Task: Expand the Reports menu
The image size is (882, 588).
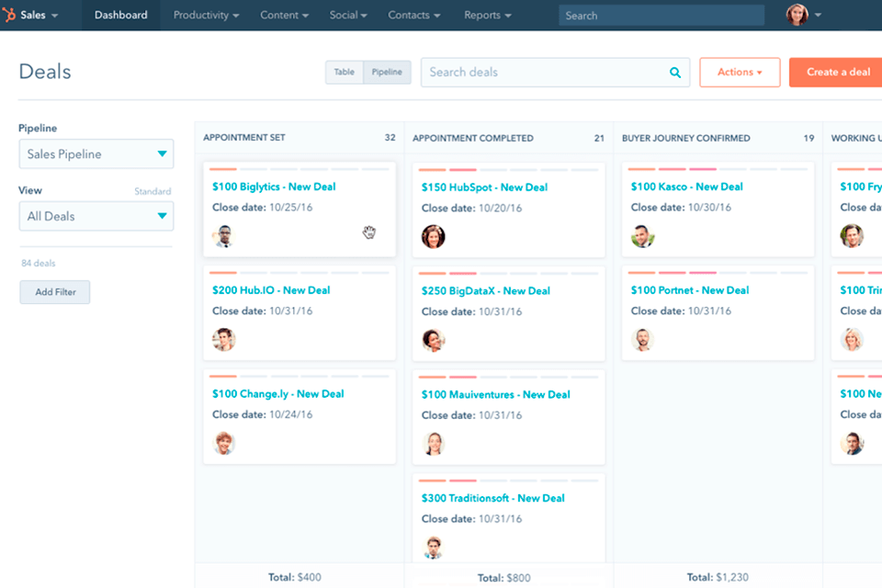Action: coord(488,16)
